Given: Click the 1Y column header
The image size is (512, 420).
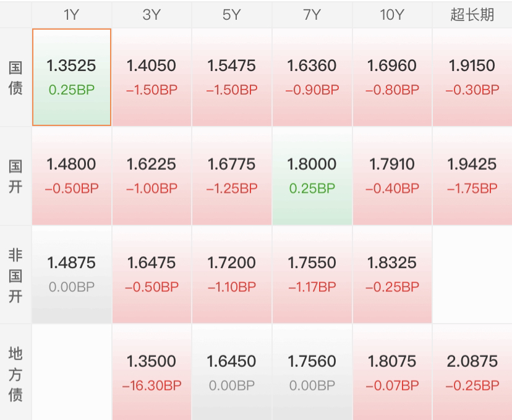Looking at the screenshot, I should click(72, 15).
